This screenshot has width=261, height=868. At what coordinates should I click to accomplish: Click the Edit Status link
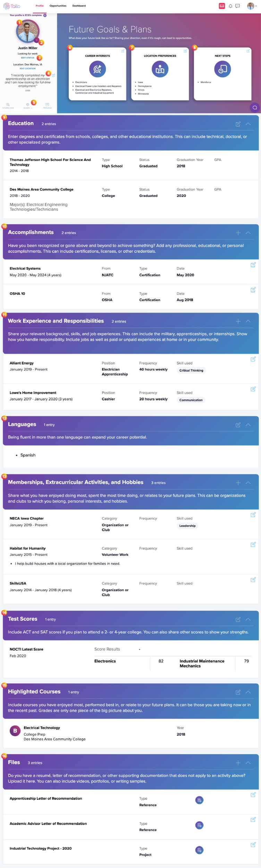(x=28, y=58)
